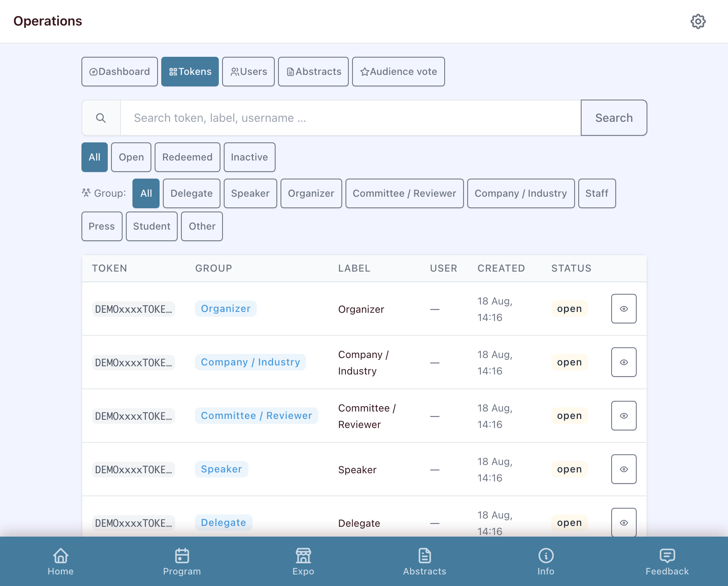Filter tokens by Open status
728x586 pixels.
tap(131, 157)
